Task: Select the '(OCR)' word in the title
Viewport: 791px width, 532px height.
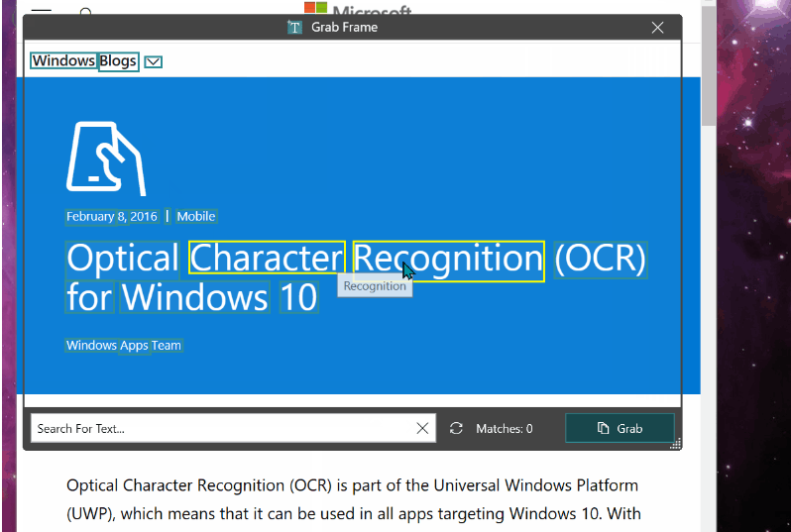Action: (601, 260)
